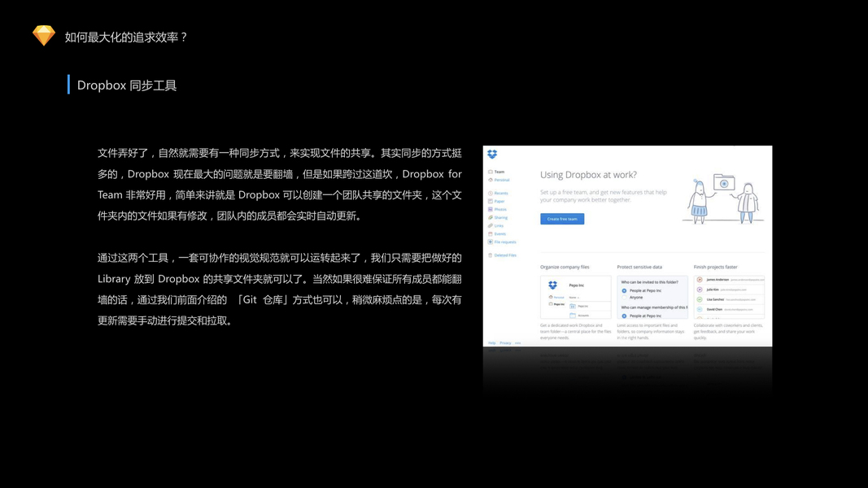
Task: Click the Pepo Inc folder icon in the file list
Action: (x=573, y=306)
